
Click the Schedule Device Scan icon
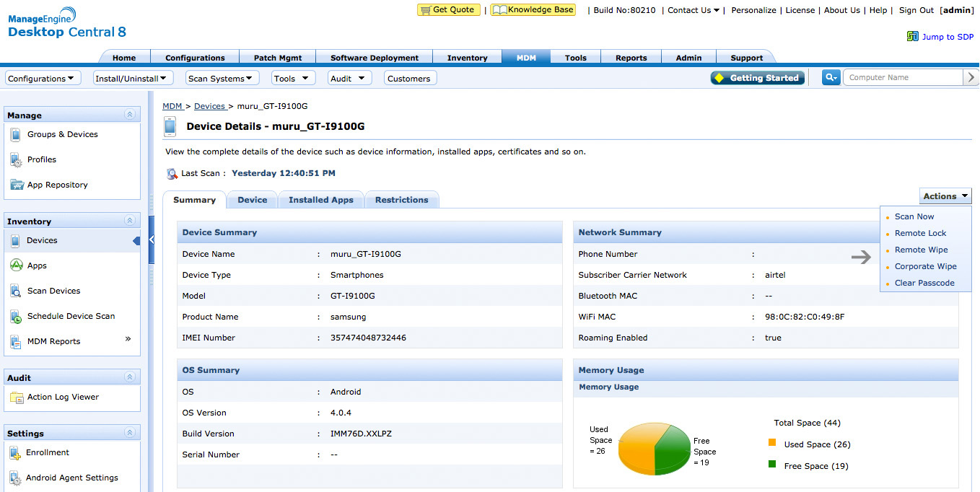click(x=17, y=316)
